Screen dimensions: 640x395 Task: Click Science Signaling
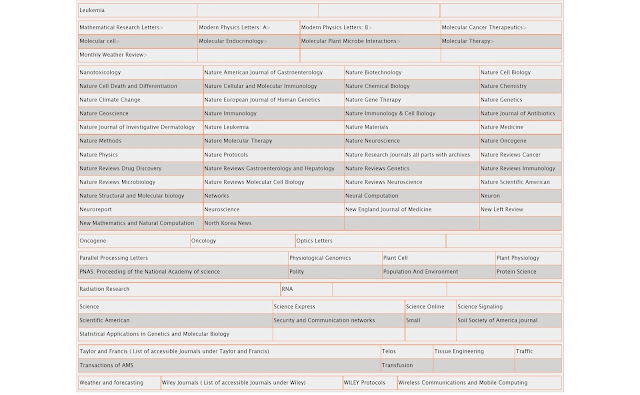point(480,307)
